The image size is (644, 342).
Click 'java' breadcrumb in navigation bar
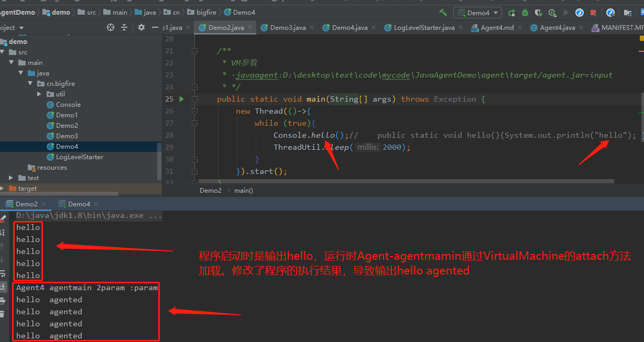pos(146,13)
